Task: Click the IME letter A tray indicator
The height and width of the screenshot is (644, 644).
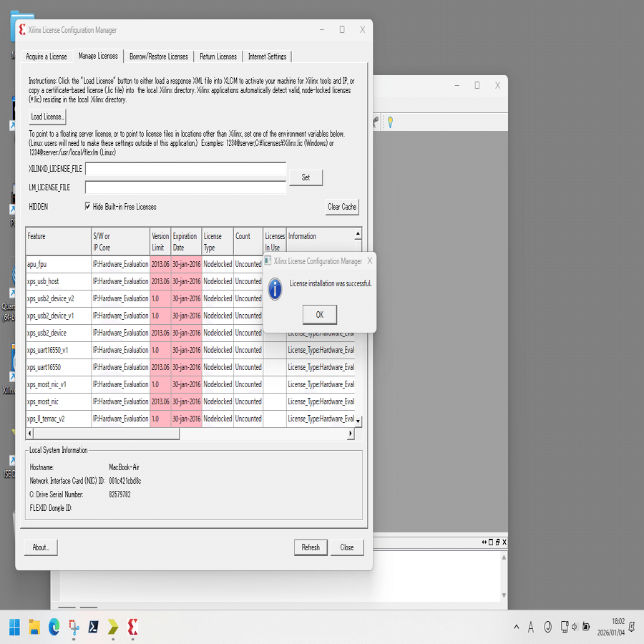Action: (531, 627)
